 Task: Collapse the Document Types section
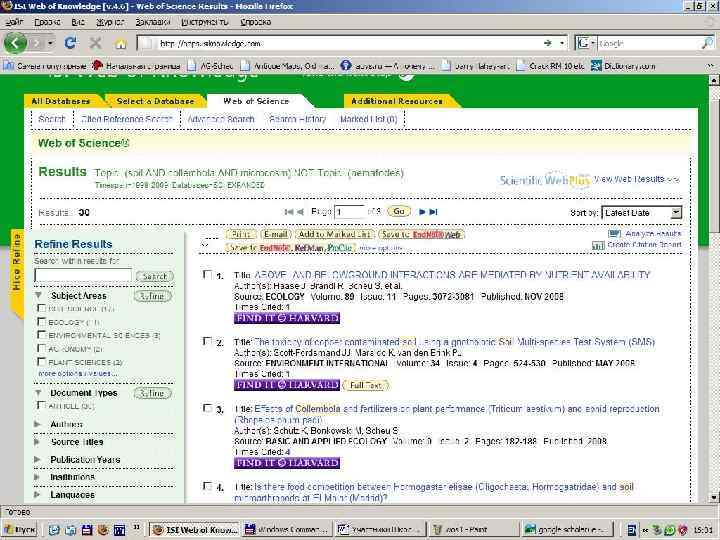(39, 393)
